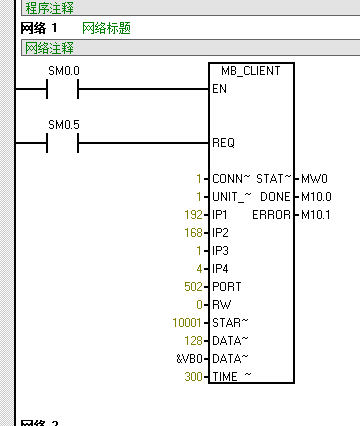
Task: Click the IP4 pin label
Action: (x=220, y=269)
